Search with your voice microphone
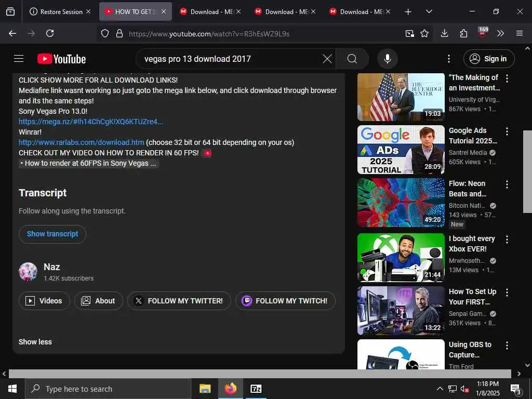Viewport: 532px width, 399px height. (x=387, y=59)
